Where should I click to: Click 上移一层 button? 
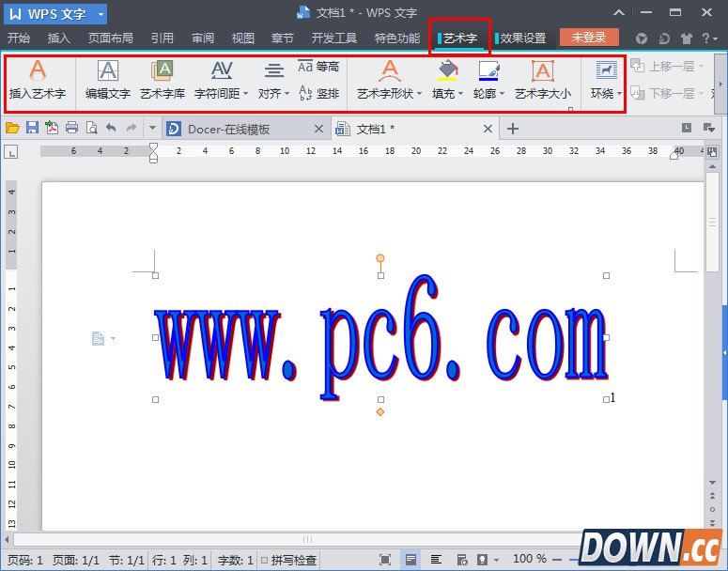(667, 67)
